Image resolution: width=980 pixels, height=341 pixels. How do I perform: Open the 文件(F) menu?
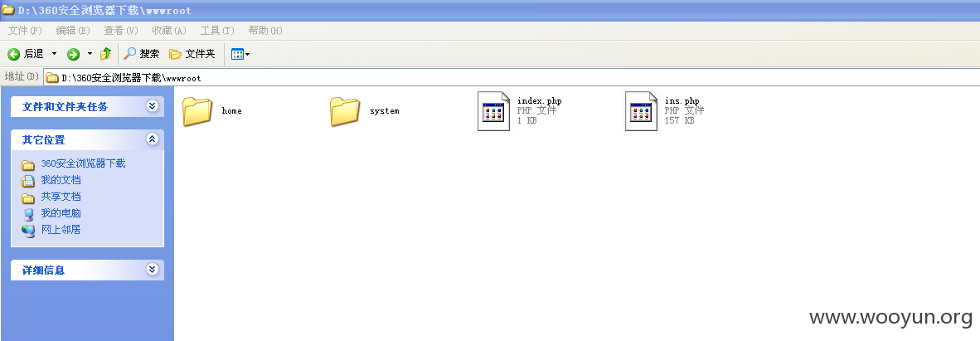click(25, 31)
